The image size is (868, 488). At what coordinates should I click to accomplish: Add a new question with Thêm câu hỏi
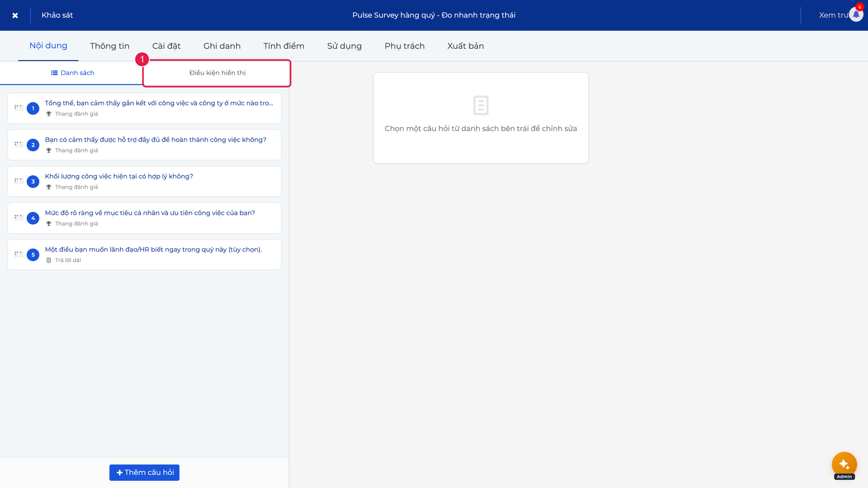pos(144,472)
